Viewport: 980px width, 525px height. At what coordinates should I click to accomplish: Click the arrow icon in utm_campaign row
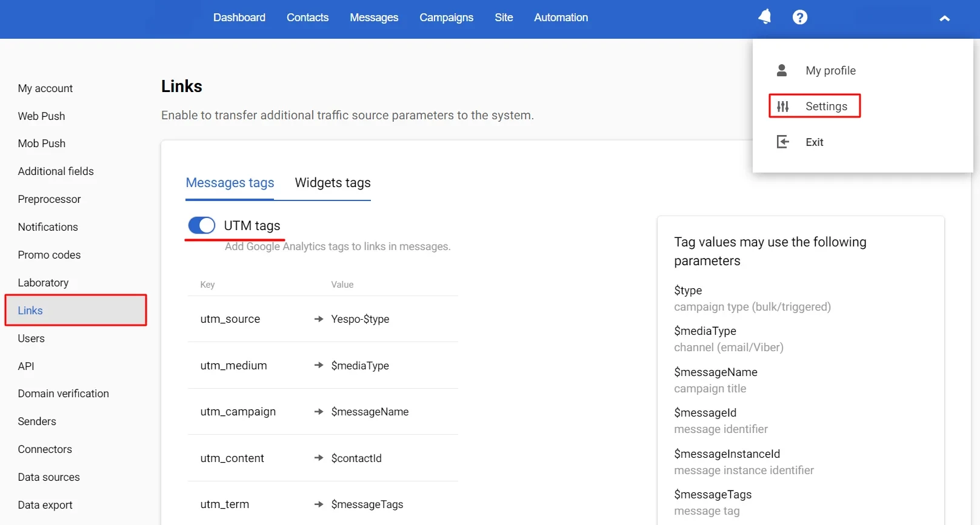[319, 412]
